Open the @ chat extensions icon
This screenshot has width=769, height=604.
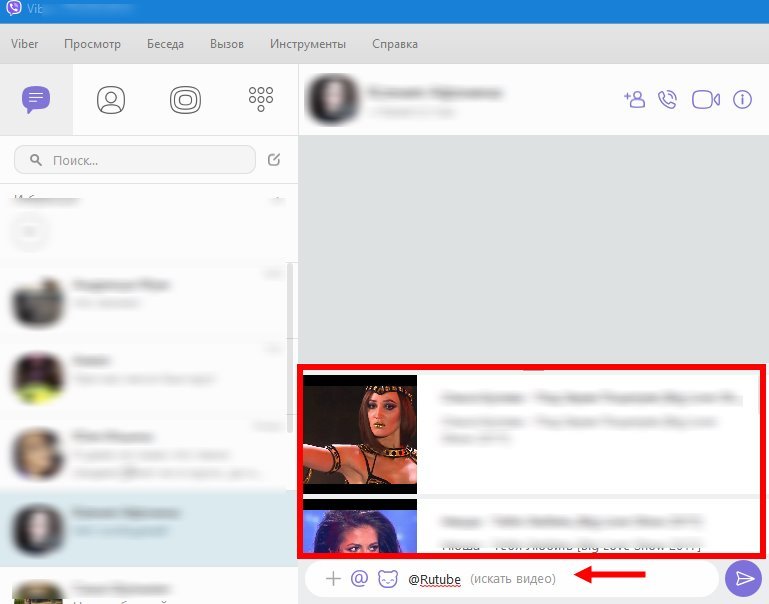pos(360,578)
